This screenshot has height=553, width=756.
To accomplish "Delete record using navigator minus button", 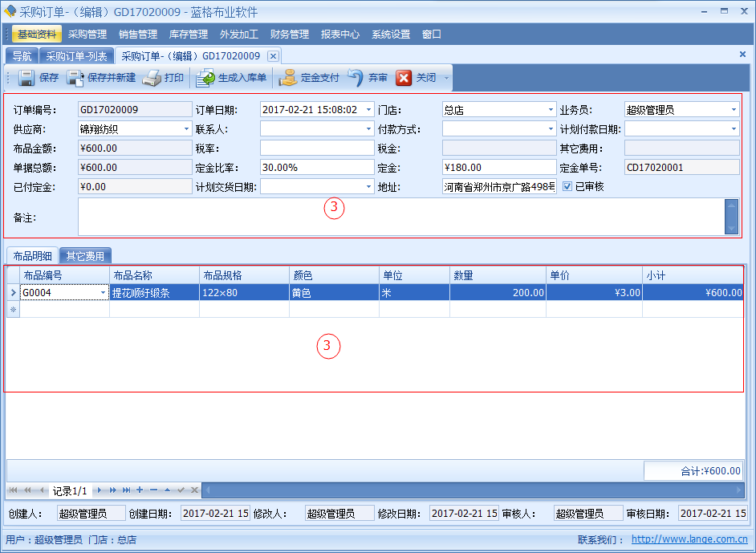I will [x=153, y=490].
